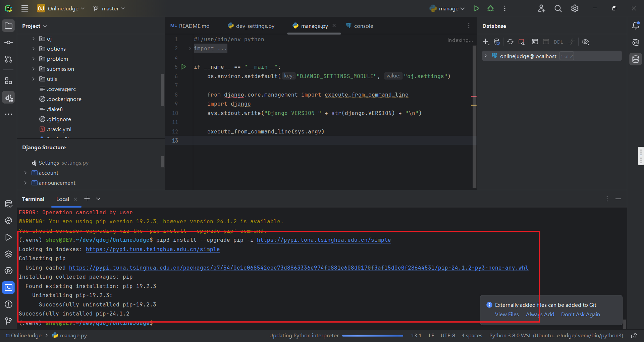644x342 pixels.
Task: Switch to README.md tab
Action: click(x=190, y=26)
